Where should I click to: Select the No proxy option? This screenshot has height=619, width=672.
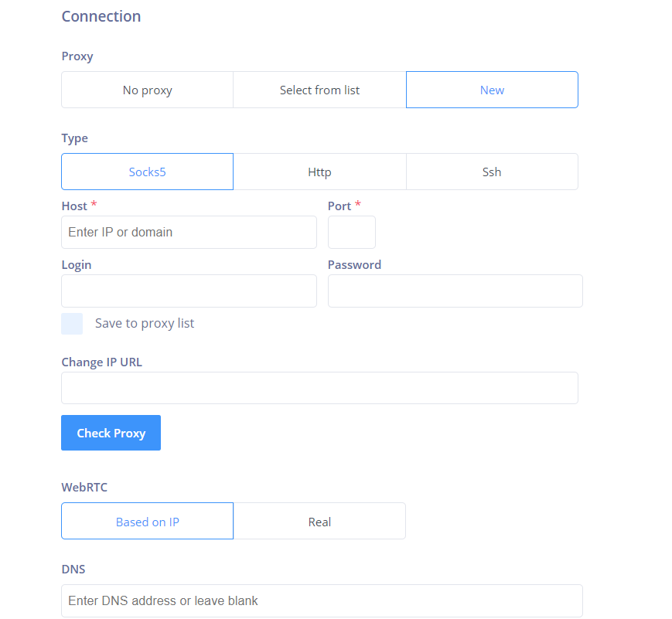147,90
